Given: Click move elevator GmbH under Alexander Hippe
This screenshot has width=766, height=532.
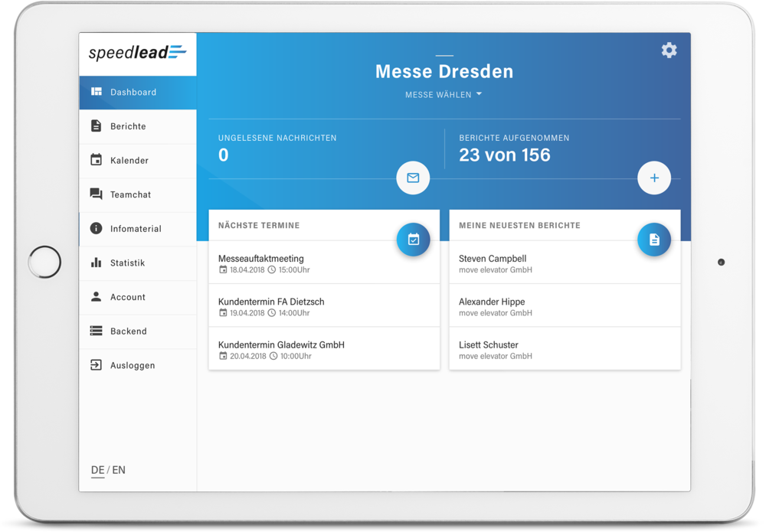Looking at the screenshot, I should coord(496,313).
